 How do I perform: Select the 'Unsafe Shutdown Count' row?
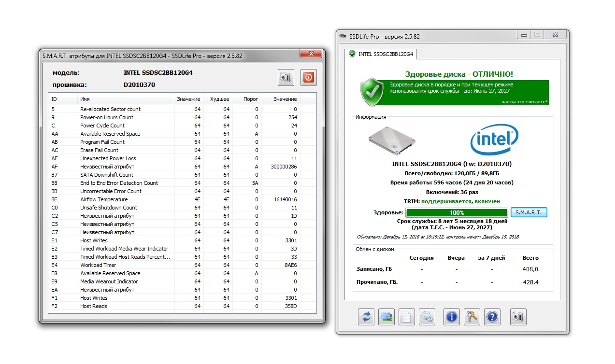[x=183, y=208]
